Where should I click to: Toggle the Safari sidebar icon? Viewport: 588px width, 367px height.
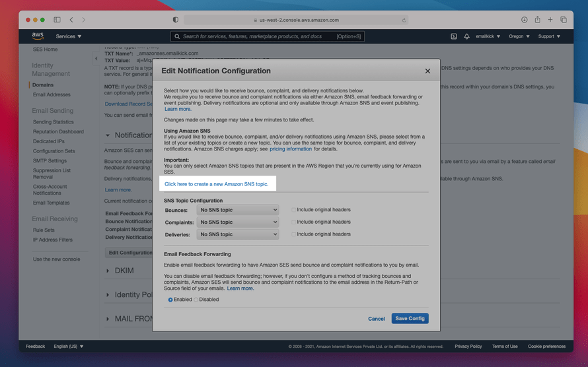click(x=57, y=20)
